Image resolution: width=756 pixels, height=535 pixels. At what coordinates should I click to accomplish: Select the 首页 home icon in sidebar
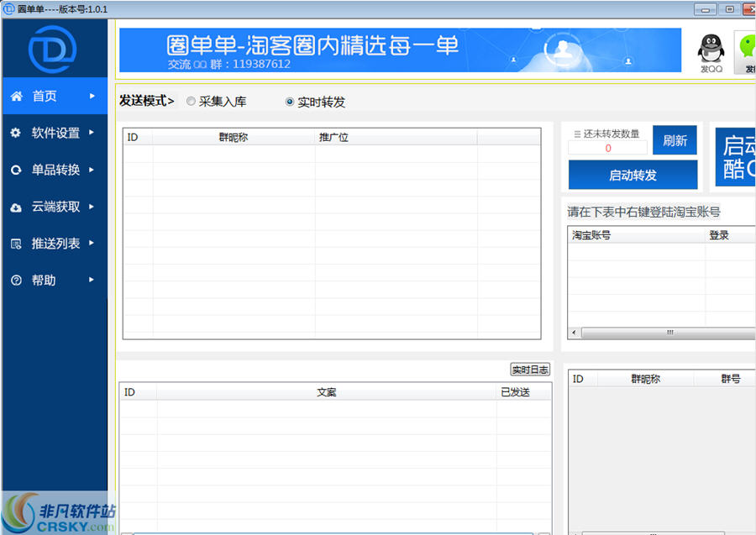pyautogui.click(x=18, y=96)
